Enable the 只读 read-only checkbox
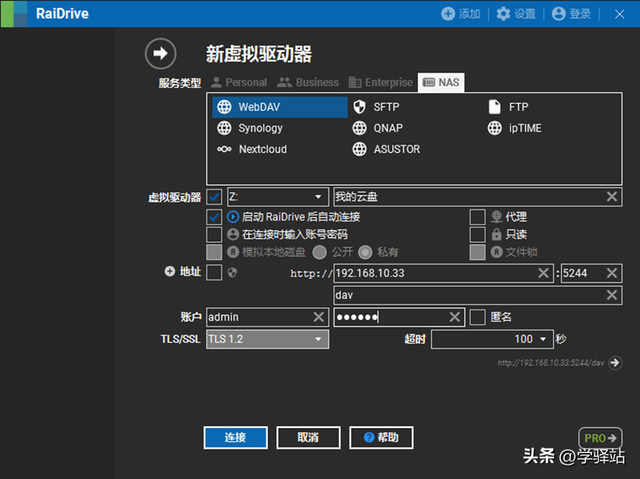The height and width of the screenshot is (479, 640). click(477, 235)
